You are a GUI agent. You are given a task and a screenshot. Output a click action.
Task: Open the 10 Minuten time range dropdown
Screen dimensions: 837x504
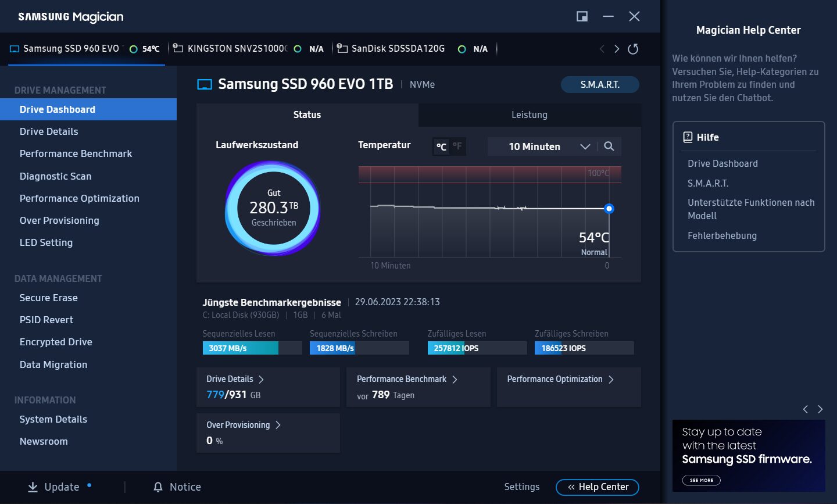pyautogui.click(x=543, y=146)
